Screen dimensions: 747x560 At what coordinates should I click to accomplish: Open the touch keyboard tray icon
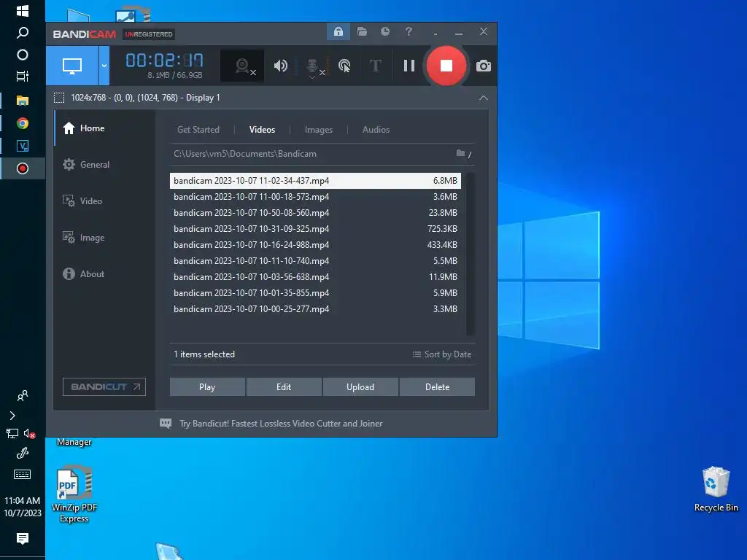pos(23,474)
